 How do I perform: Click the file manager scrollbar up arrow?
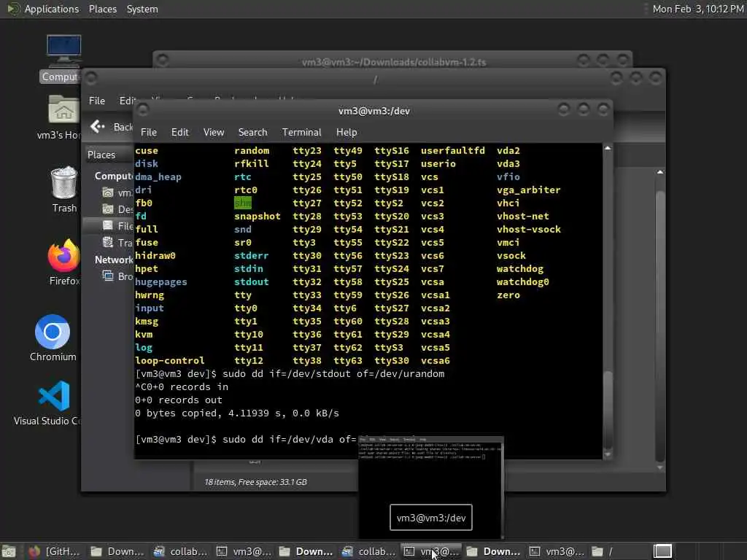coord(659,172)
